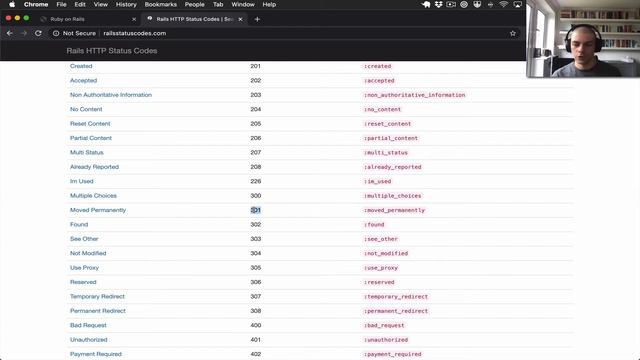The height and width of the screenshot is (360, 640).
Task: Close the Rails HTTP Status Codes tab
Action: coord(240,19)
